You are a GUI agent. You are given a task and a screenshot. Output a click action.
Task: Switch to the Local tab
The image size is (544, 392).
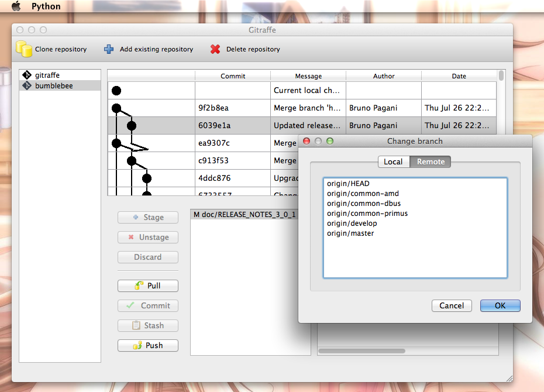pos(394,161)
